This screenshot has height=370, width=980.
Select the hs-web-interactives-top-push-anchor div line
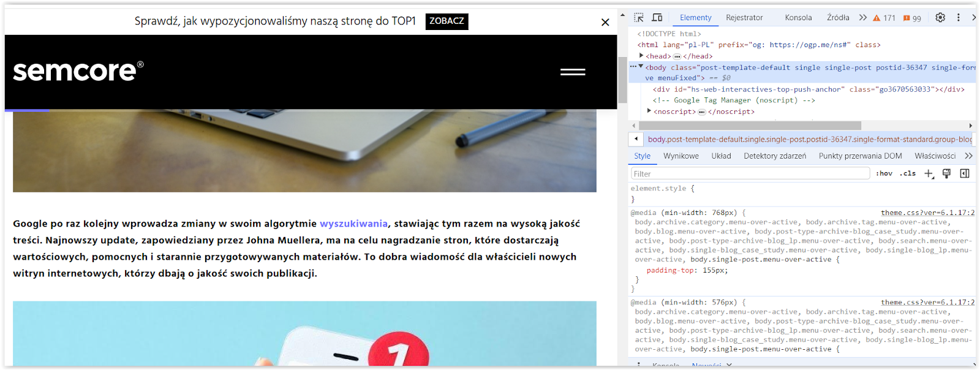pos(809,89)
